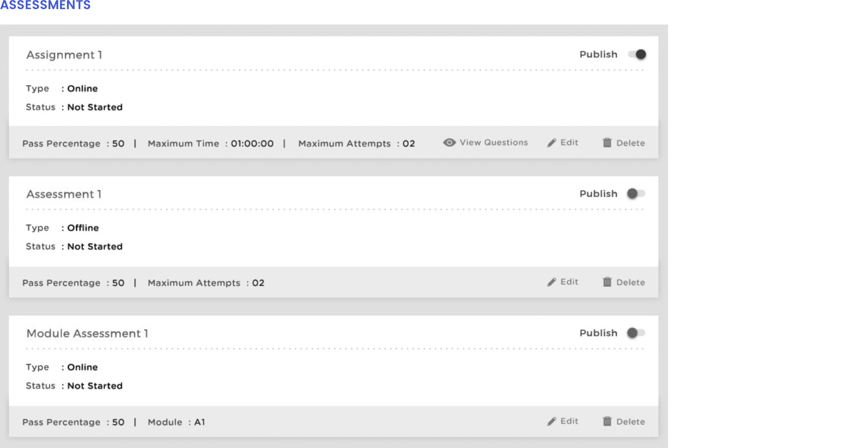Click the eye icon to view Assignment 1 questions
The height and width of the screenshot is (448, 868).
point(450,143)
